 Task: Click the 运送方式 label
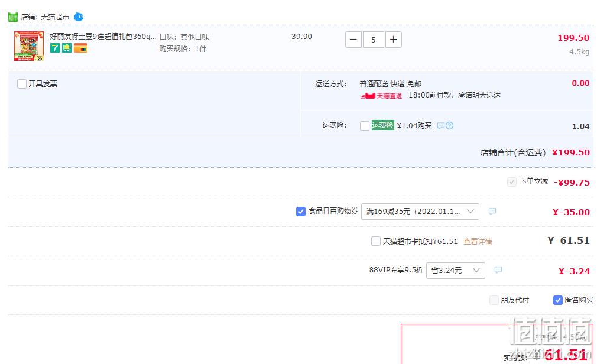(x=330, y=84)
